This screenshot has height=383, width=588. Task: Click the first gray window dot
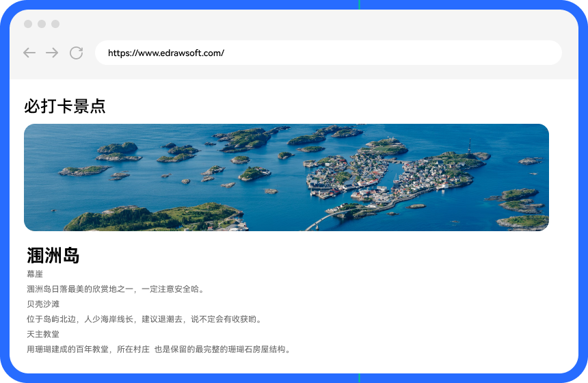(28, 24)
